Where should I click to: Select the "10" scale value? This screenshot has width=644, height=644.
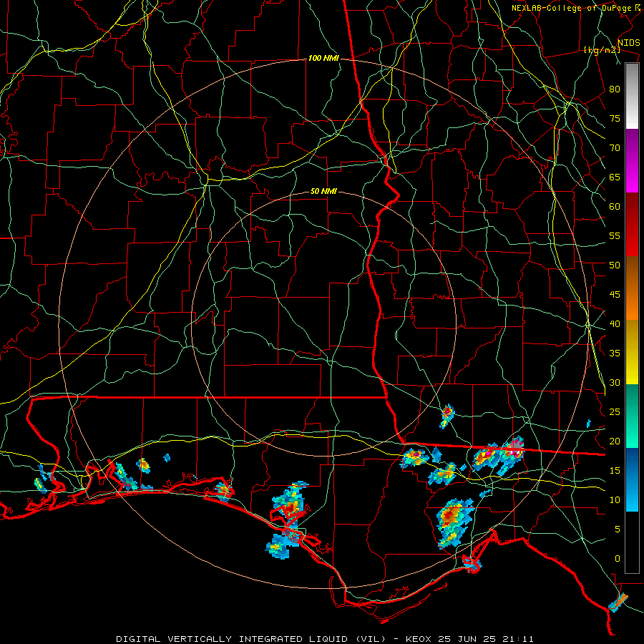tap(615, 500)
